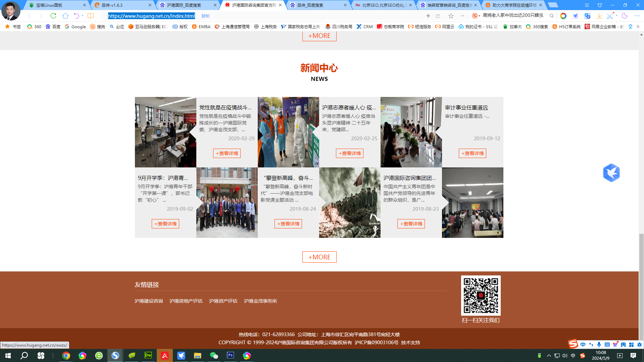Click the scissors screenshot tool icon
The width and height of the screenshot is (644, 362).
(610, 16)
